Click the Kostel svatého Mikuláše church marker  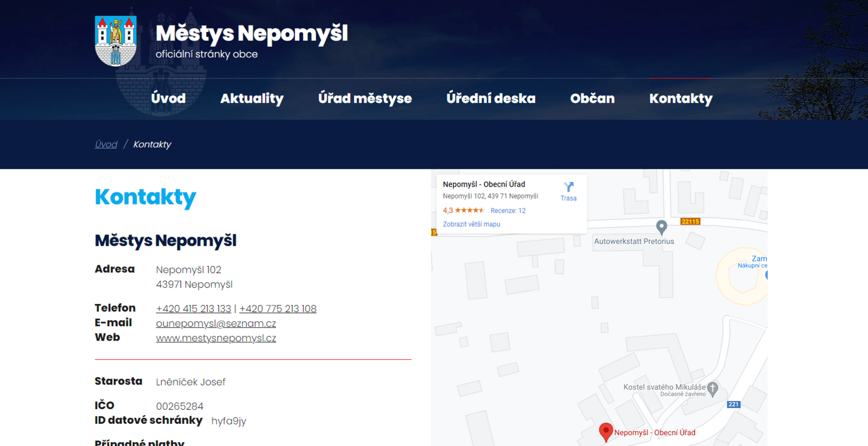[713, 388]
